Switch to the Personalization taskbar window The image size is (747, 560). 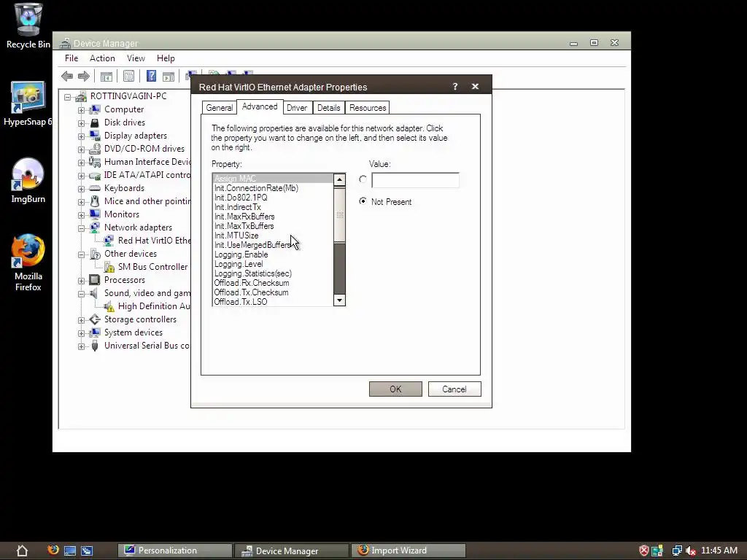tap(175, 551)
